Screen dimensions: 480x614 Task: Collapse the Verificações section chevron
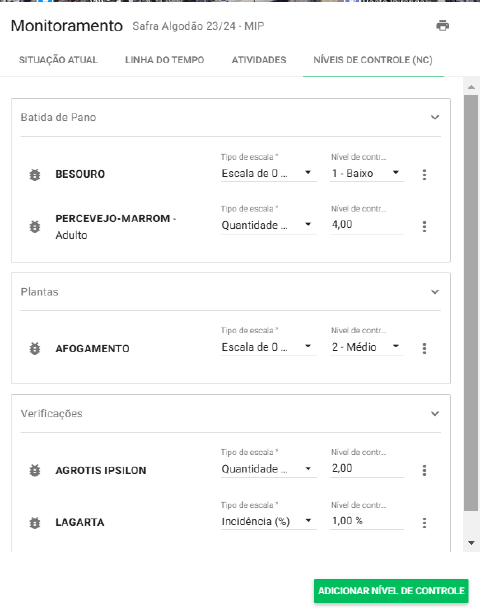click(x=435, y=414)
